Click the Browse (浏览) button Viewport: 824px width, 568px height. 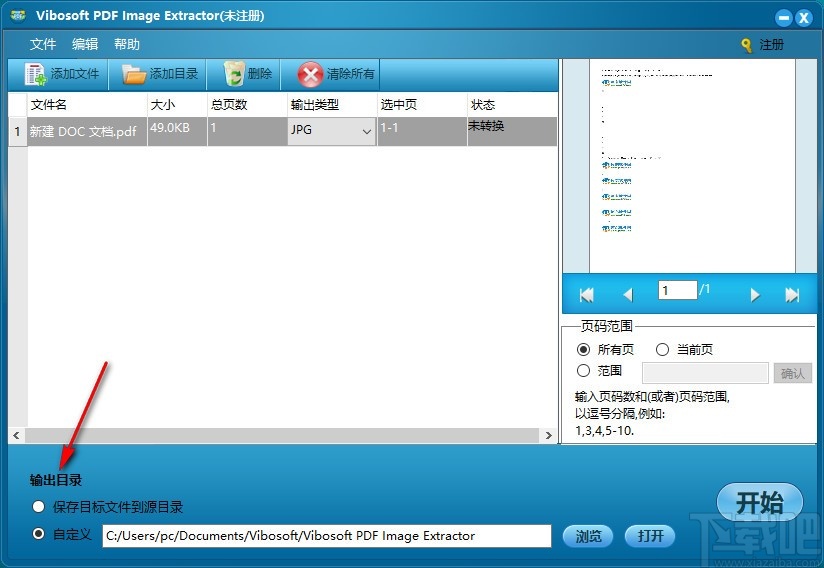pyautogui.click(x=588, y=536)
